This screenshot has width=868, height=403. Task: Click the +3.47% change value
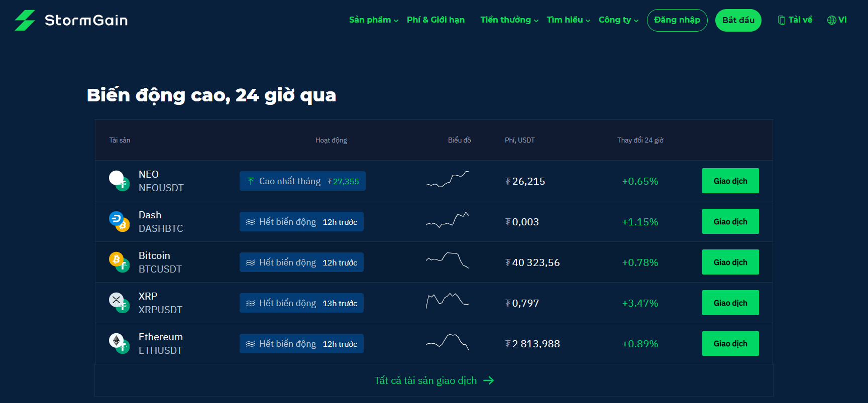[x=640, y=303]
